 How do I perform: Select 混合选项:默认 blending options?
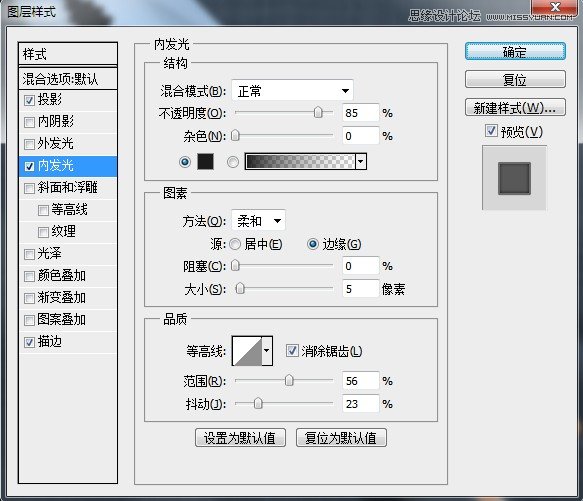tap(68, 78)
